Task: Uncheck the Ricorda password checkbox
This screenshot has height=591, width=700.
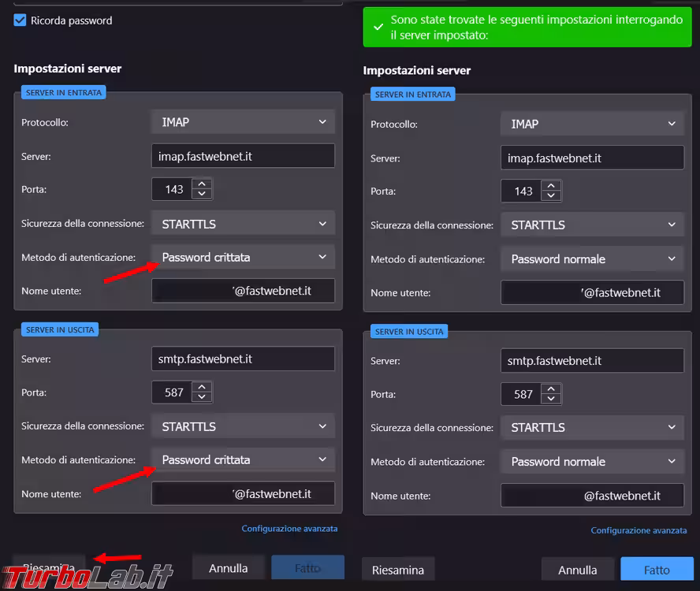Action: coord(20,20)
